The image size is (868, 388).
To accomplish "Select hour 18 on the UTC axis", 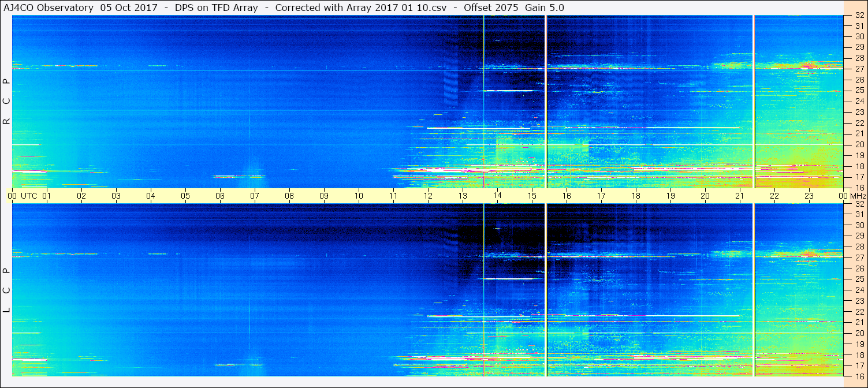I will pyautogui.click(x=636, y=196).
